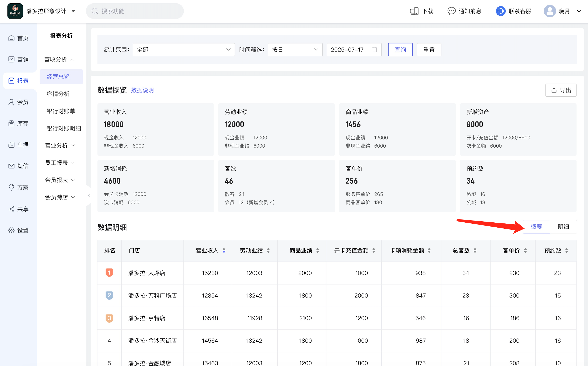
Task: Open the 首页 home icon in sidebar
Action: 11,38
